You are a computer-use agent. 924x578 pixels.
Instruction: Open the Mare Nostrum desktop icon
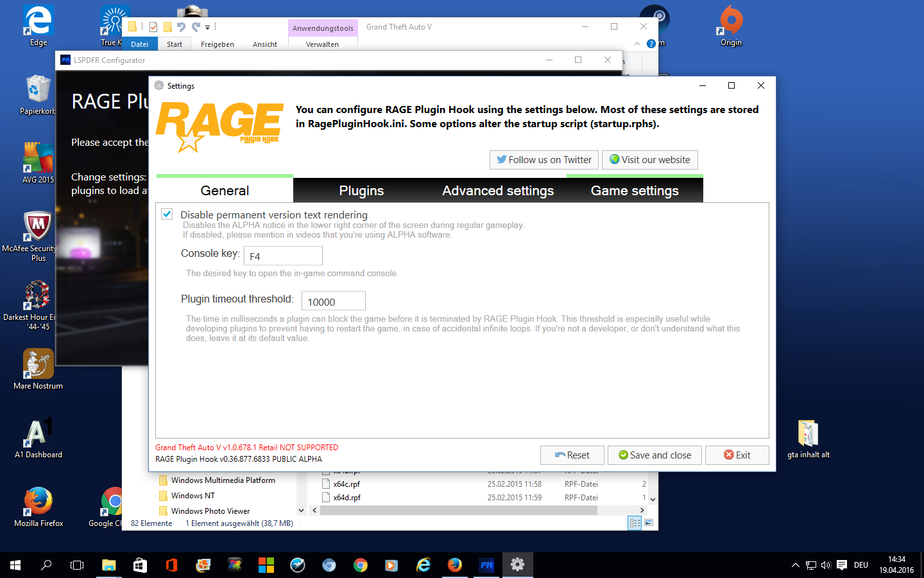pyautogui.click(x=38, y=369)
